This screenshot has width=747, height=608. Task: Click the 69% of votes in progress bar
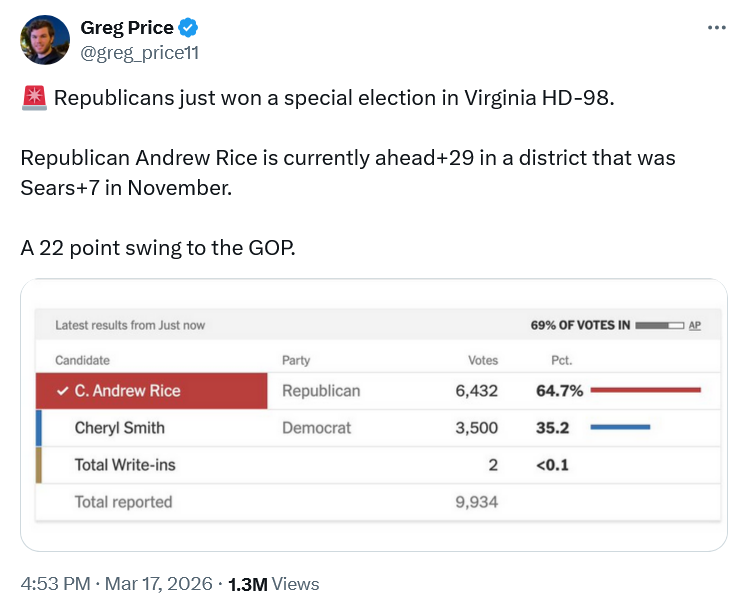point(659,325)
